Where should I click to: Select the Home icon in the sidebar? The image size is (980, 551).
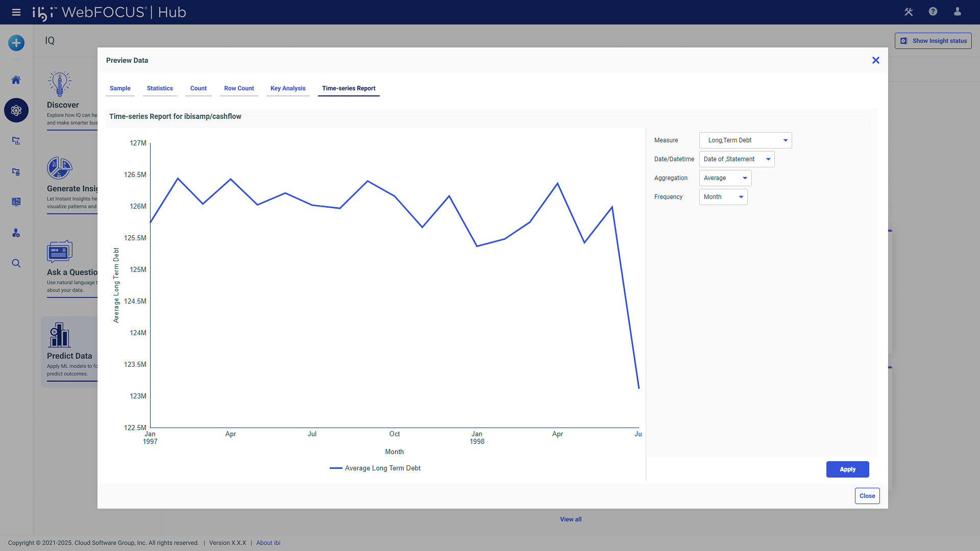click(16, 80)
